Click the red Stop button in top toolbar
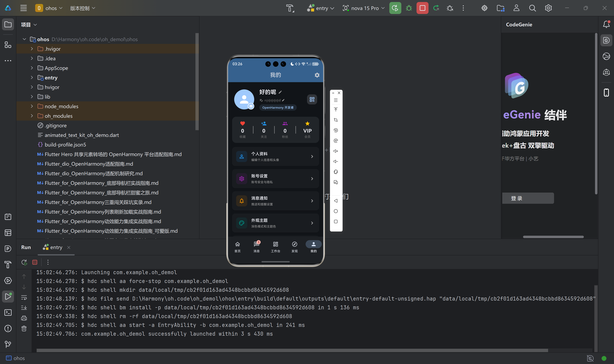Image resolution: width=614 pixels, height=364 pixels. [x=422, y=8]
